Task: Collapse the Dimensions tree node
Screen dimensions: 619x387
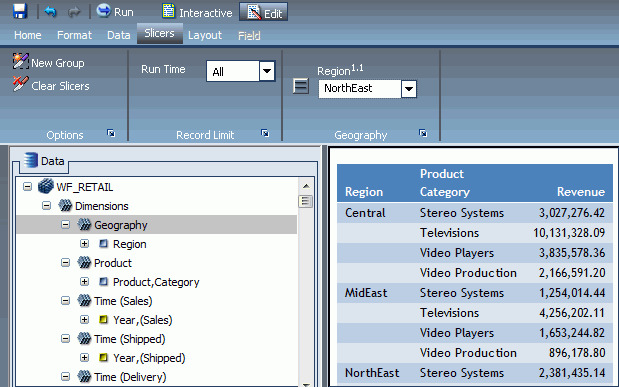Action: tap(46, 205)
